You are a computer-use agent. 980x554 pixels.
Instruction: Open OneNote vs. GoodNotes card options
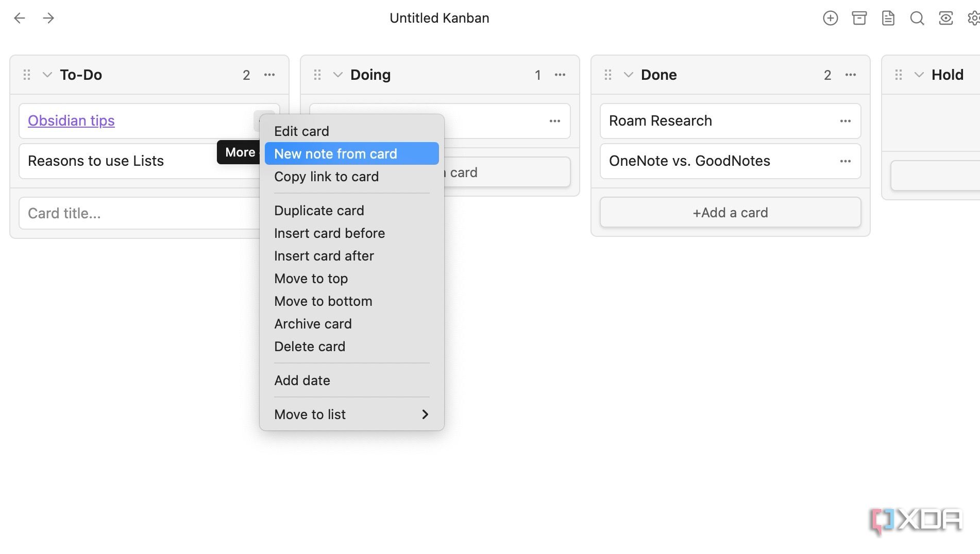846,161
